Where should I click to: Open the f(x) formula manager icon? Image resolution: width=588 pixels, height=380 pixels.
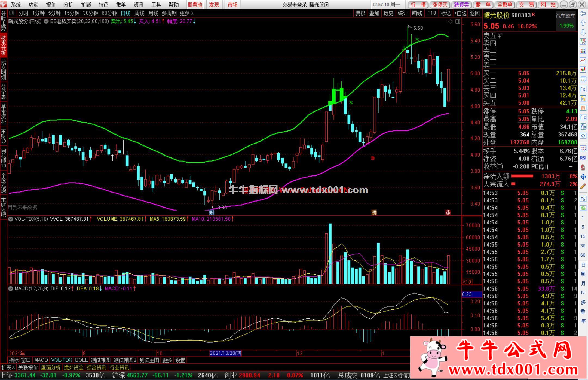(x=583, y=127)
